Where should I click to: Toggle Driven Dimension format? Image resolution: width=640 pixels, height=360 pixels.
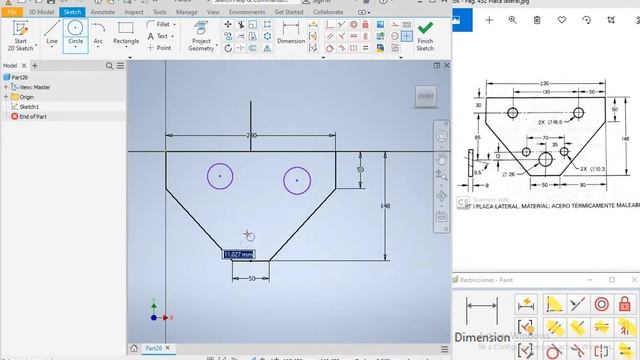tap(407, 24)
